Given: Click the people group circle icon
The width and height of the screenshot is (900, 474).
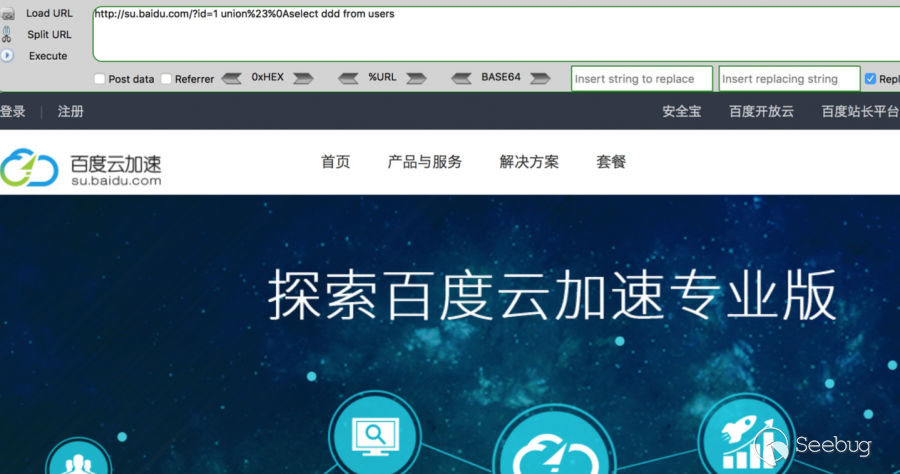Looking at the screenshot, I should click(78, 457).
